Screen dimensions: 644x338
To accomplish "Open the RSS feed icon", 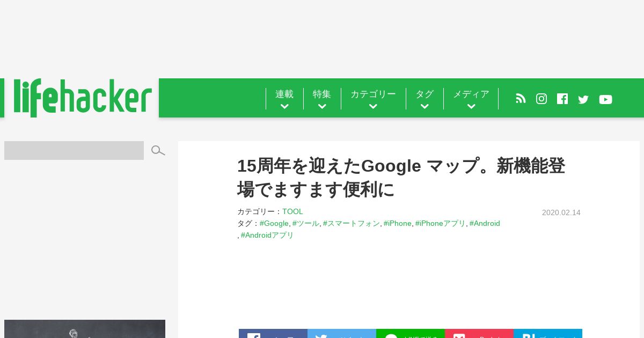I will click(521, 99).
